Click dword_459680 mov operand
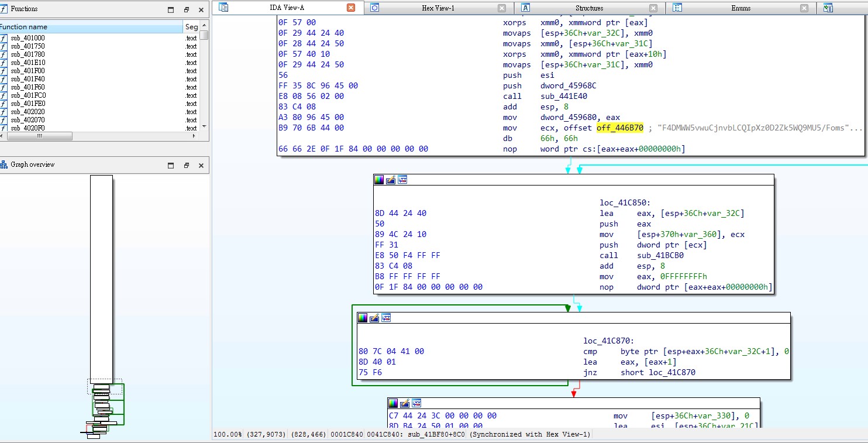Viewport: 868px width, 443px height. point(569,117)
